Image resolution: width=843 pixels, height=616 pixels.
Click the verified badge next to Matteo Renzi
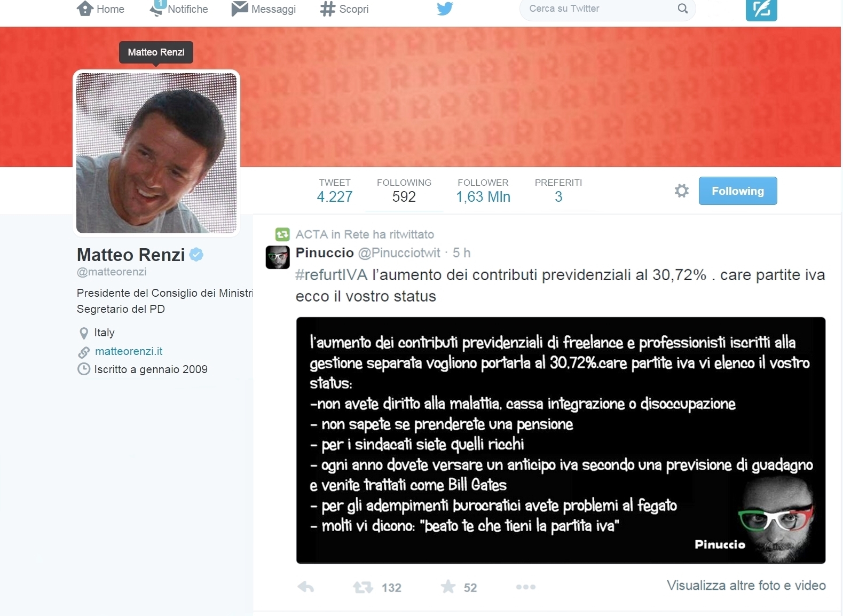click(196, 255)
